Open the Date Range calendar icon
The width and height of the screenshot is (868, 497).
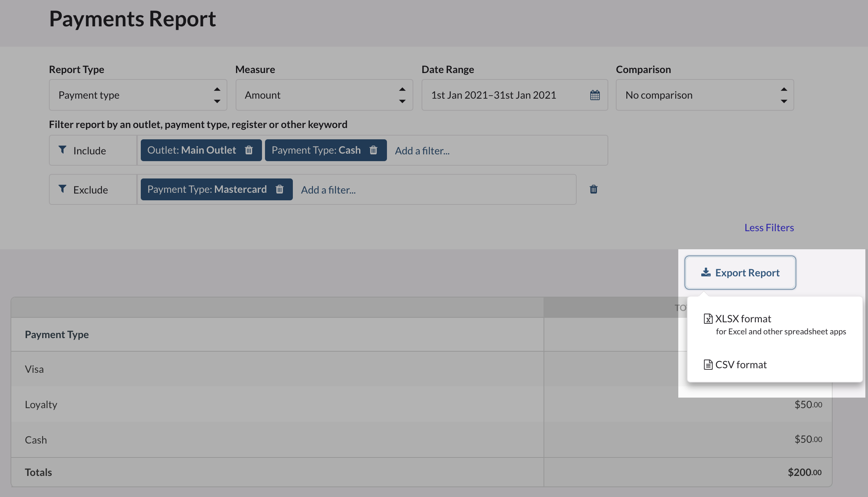pyautogui.click(x=595, y=95)
